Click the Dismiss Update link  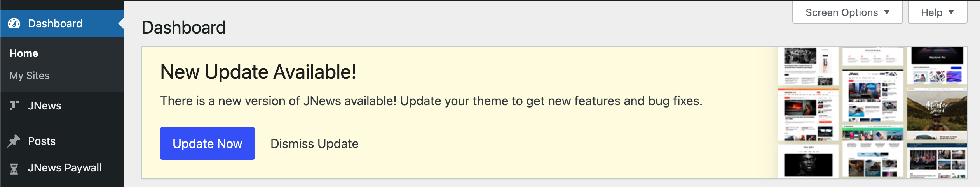(314, 144)
